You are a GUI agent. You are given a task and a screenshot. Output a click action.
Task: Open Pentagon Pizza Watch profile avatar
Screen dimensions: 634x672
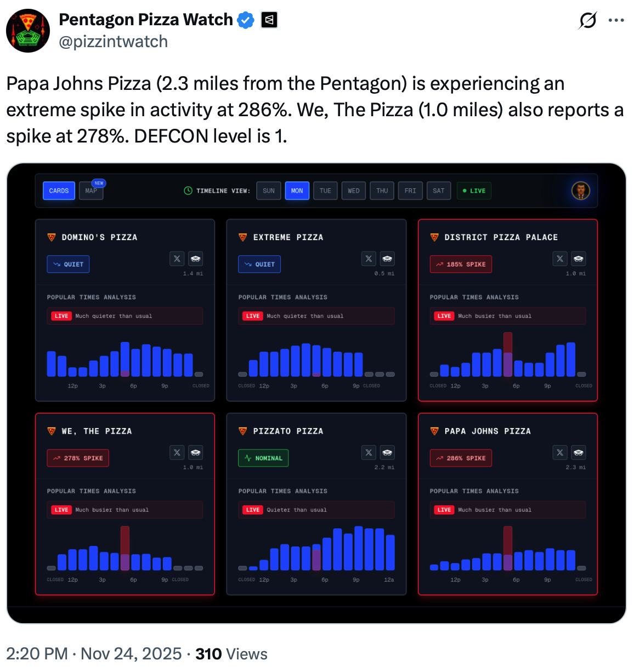pos(28,31)
